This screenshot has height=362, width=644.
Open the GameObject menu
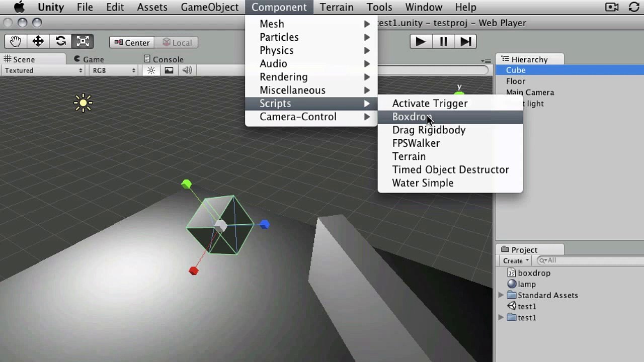coord(210,7)
